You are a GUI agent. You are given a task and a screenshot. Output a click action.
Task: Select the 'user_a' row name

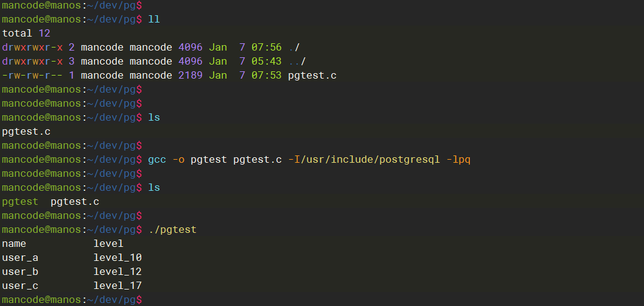point(20,258)
